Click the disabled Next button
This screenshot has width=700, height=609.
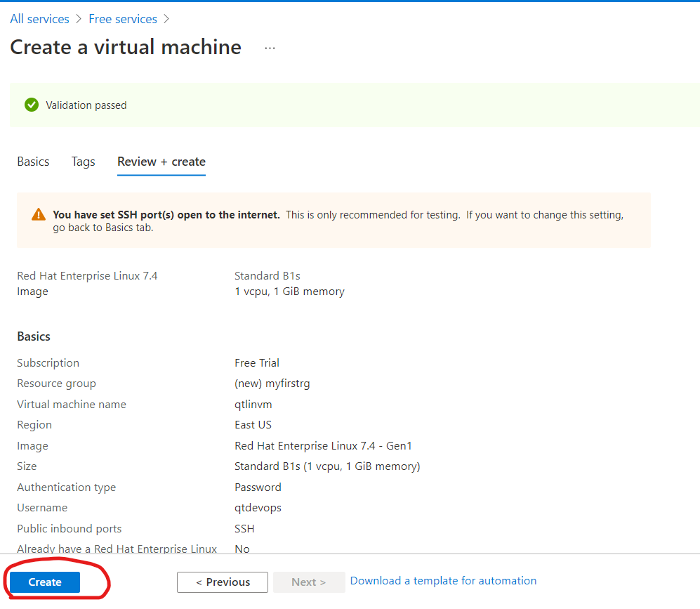(309, 582)
